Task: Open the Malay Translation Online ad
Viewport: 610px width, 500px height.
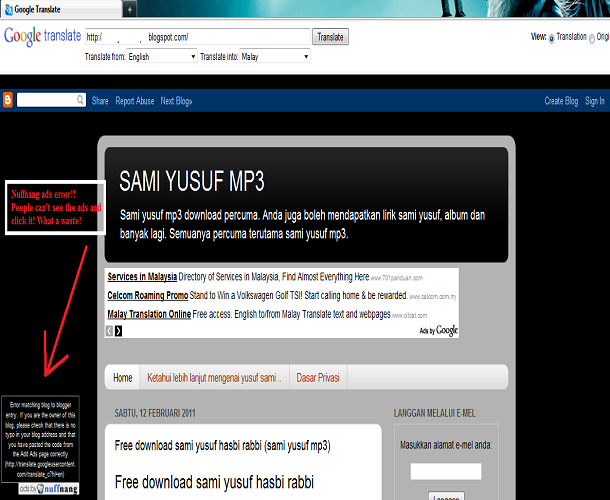Action: tap(149, 314)
